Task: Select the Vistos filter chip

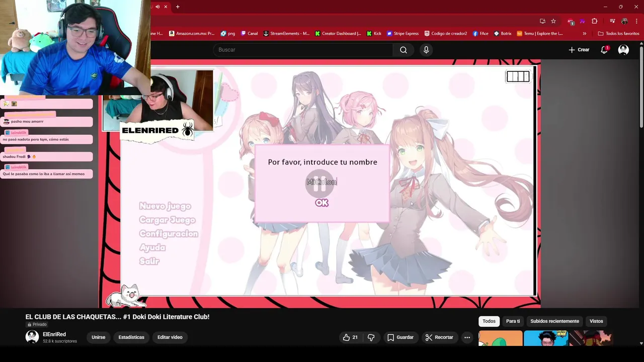Action: (x=596, y=321)
